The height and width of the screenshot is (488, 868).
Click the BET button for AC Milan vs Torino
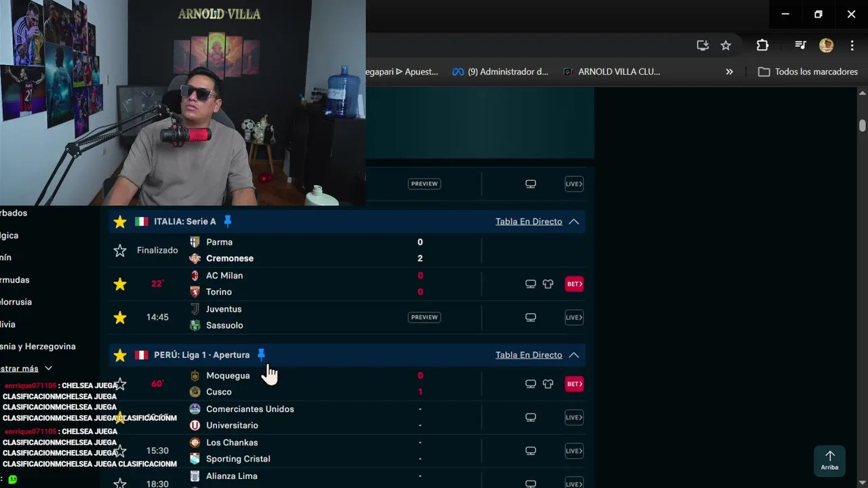click(574, 284)
